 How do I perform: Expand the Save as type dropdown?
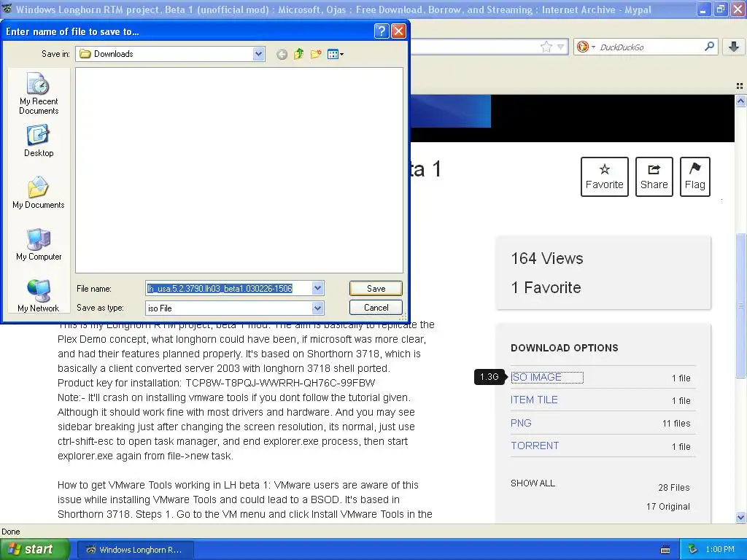[318, 308]
